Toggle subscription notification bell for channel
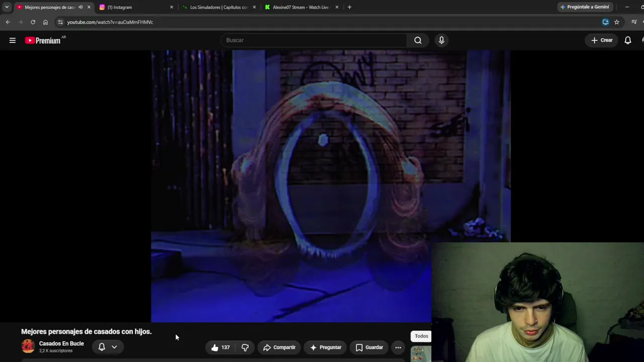Screen dimensions: 644x362 102,347
